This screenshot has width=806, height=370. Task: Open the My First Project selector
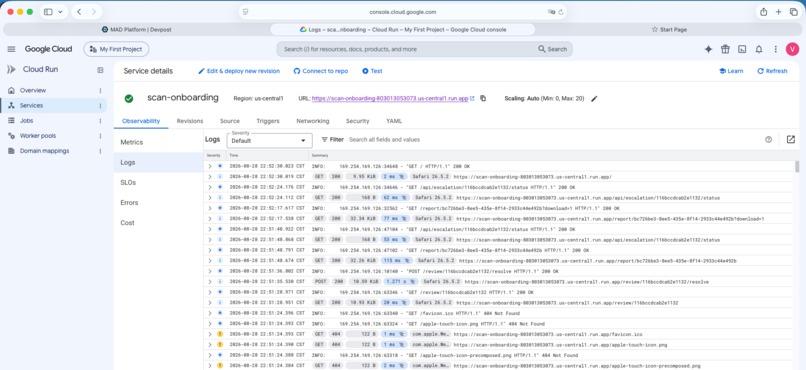[116, 49]
